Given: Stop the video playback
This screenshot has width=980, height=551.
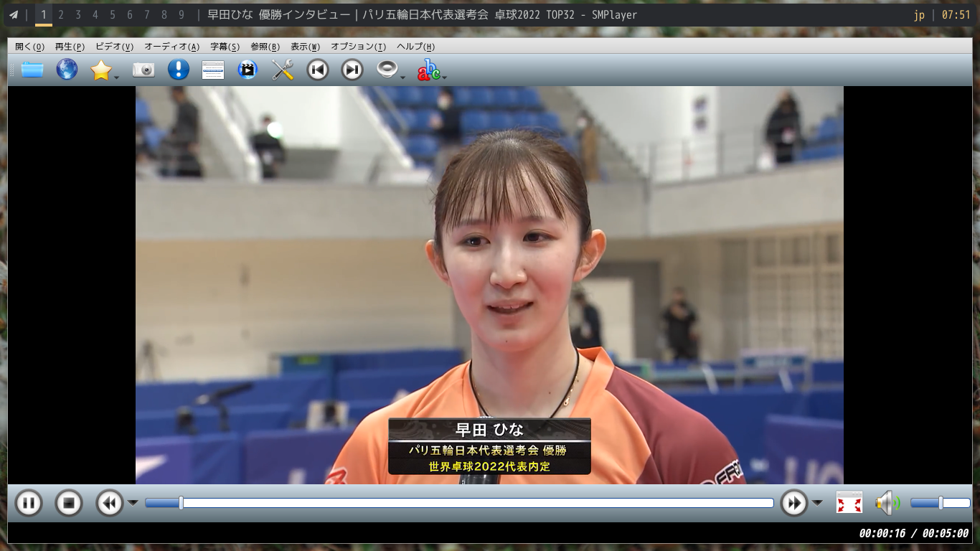Looking at the screenshot, I should tap(69, 503).
